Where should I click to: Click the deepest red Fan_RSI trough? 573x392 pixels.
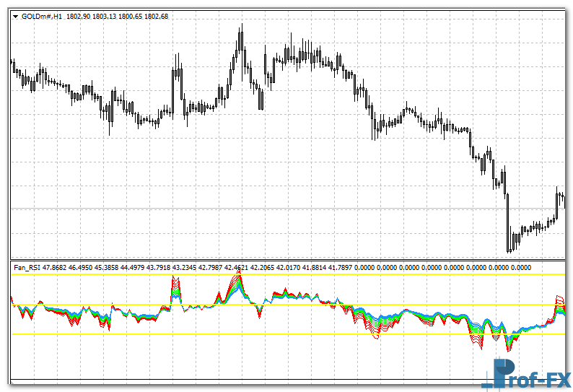click(508, 349)
